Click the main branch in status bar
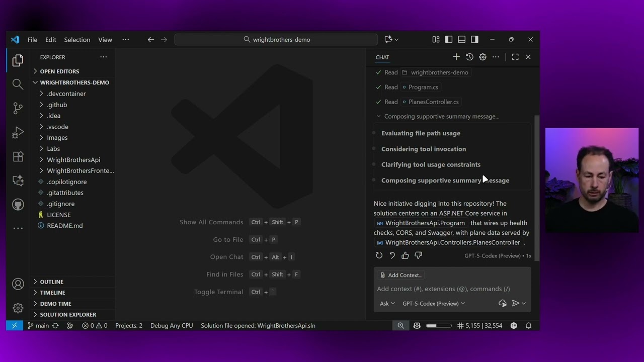The width and height of the screenshot is (644, 362). tap(38, 325)
